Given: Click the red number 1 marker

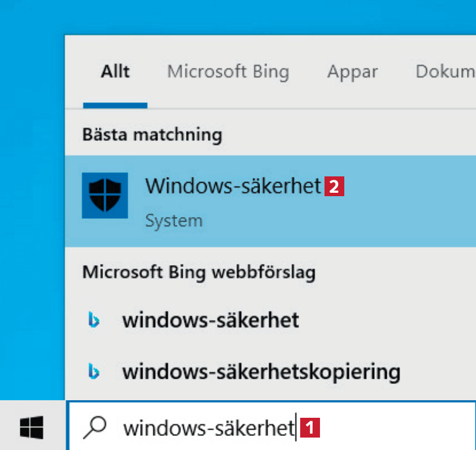Looking at the screenshot, I should [x=310, y=428].
